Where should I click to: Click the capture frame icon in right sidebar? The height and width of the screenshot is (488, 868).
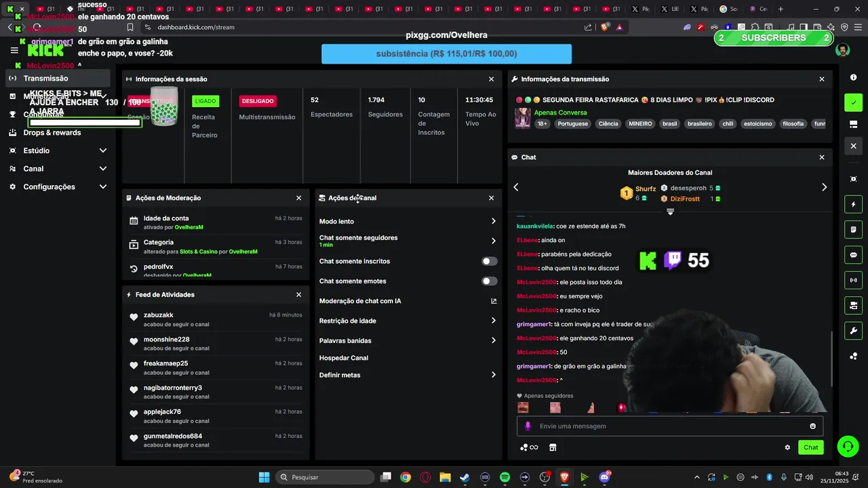click(853, 179)
